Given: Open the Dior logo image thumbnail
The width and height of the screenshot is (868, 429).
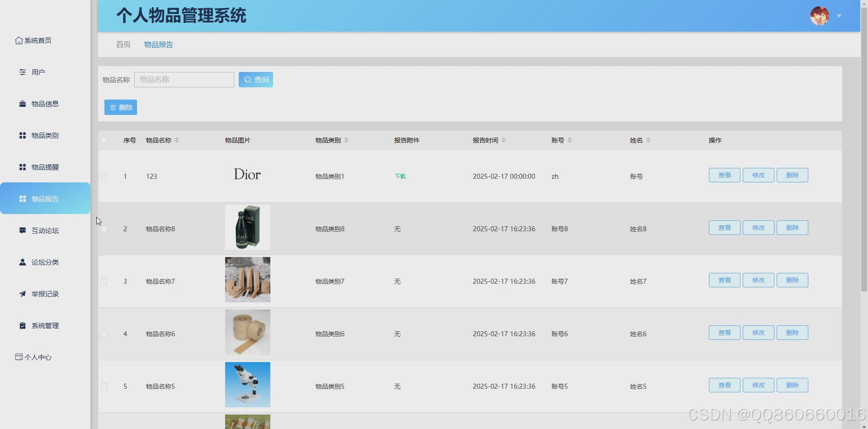Looking at the screenshot, I should coord(247,174).
